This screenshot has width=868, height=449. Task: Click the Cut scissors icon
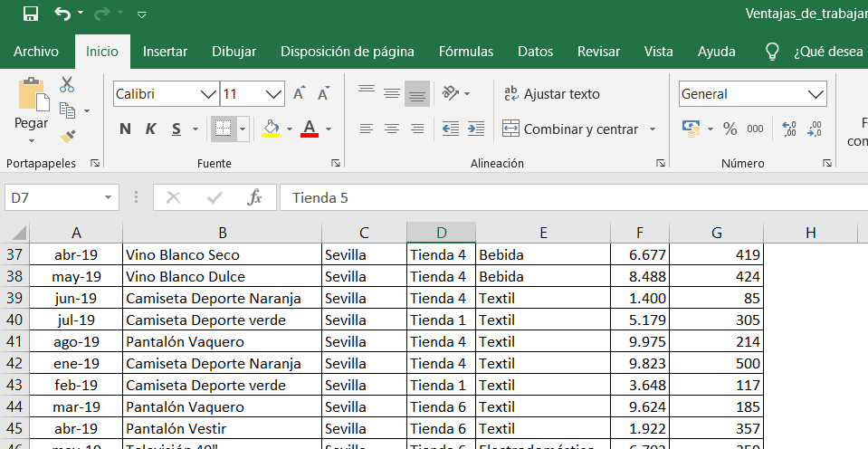point(67,84)
